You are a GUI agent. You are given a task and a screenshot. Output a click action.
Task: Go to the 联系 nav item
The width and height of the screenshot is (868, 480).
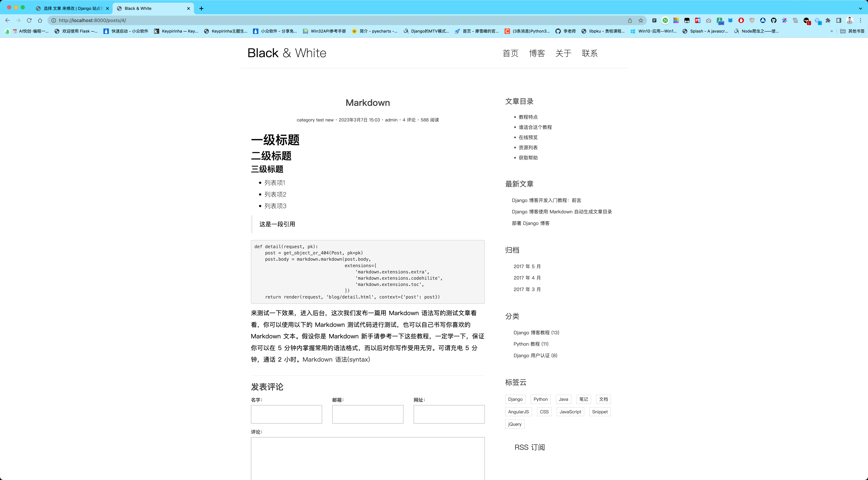tap(590, 53)
